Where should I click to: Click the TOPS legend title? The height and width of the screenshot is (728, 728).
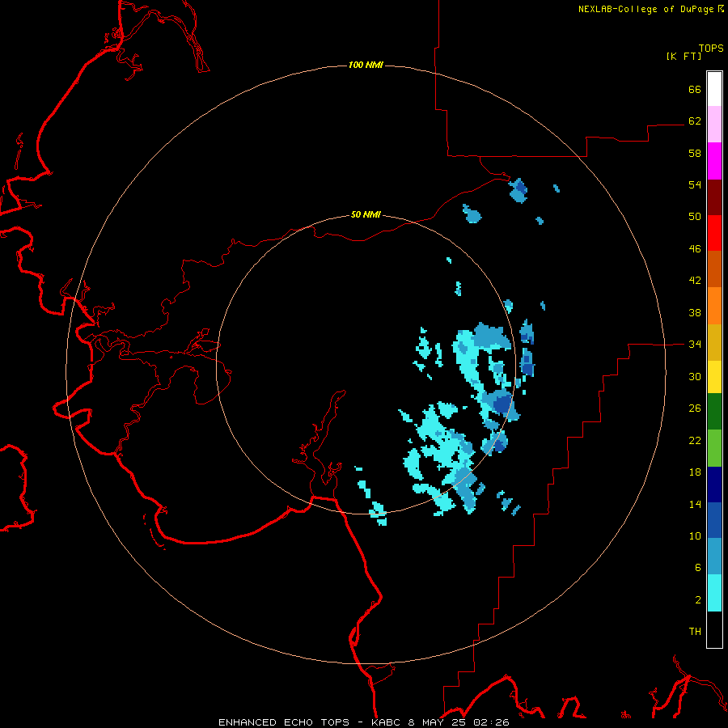click(711, 49)
